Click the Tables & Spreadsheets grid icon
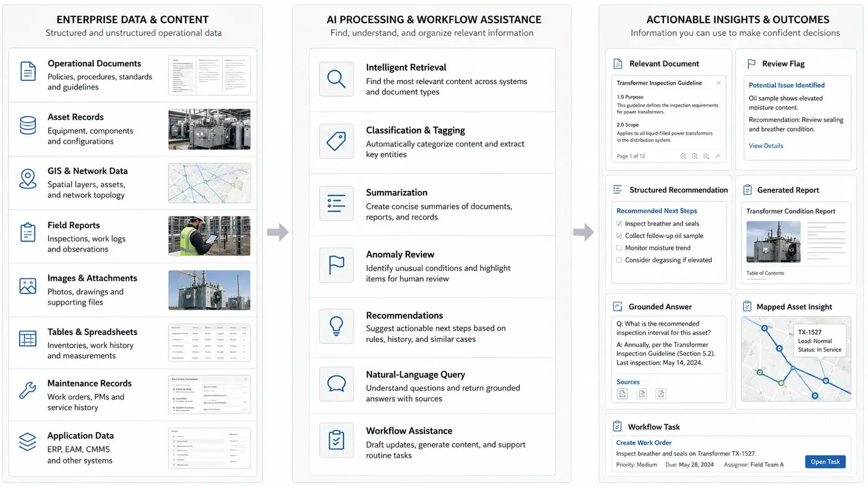Viewport: 868px width, 488px height. tap(28, 339)
